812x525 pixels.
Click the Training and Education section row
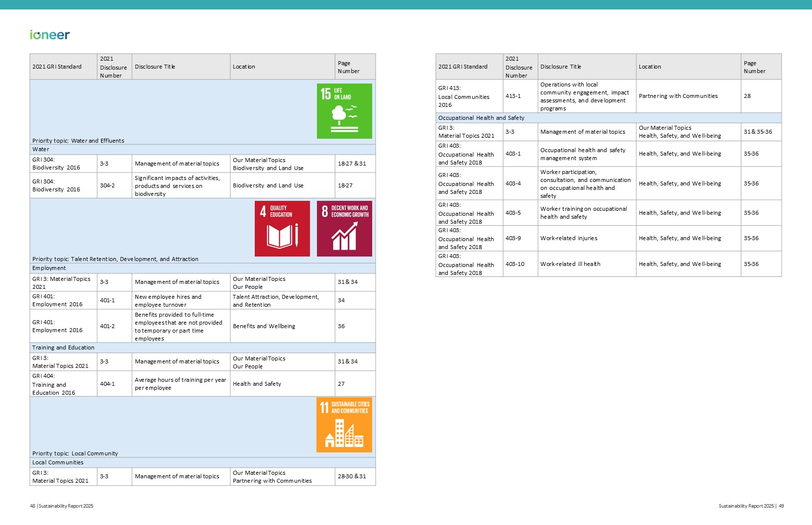tap(63, 348)
